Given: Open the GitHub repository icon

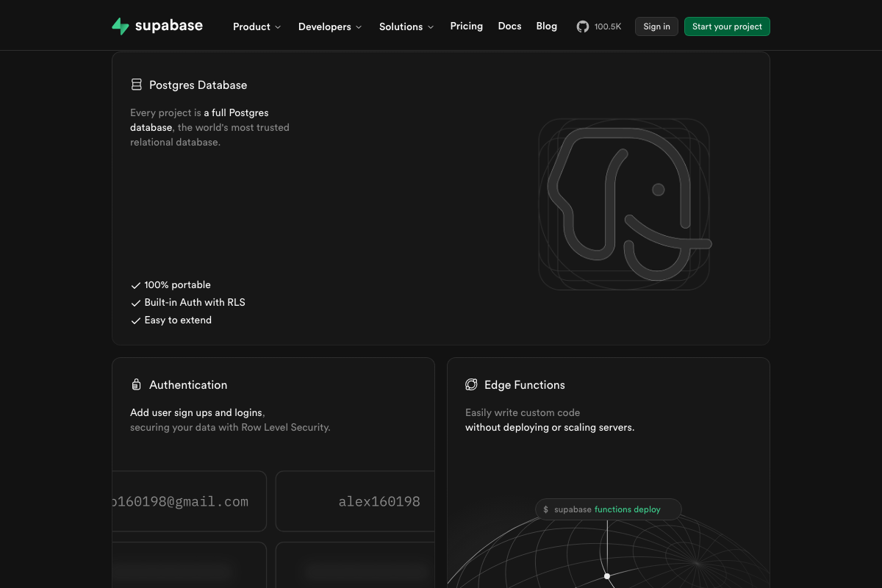Looking at the screenshot, I should [x=583, y=26].
